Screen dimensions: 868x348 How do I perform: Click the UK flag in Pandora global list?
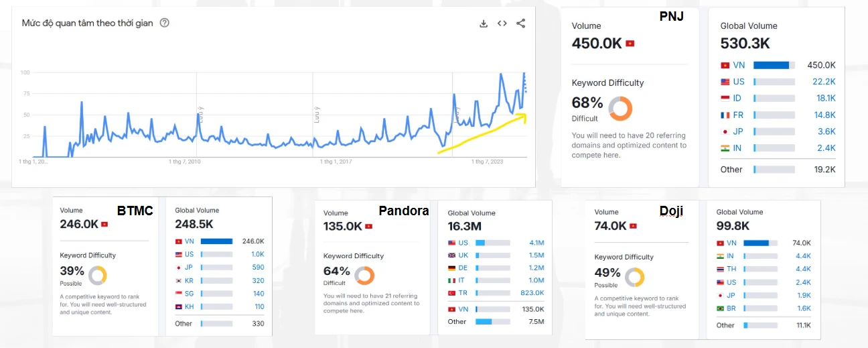click(x=452, y=255)
